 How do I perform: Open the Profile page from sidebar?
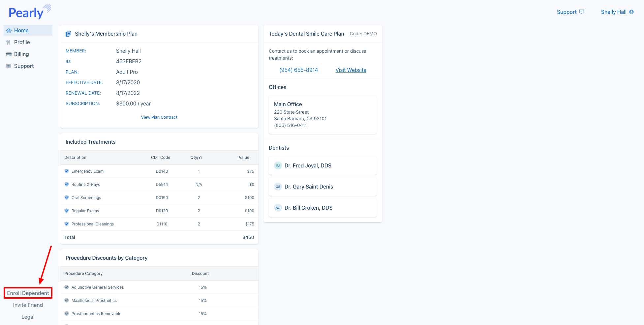22,42
